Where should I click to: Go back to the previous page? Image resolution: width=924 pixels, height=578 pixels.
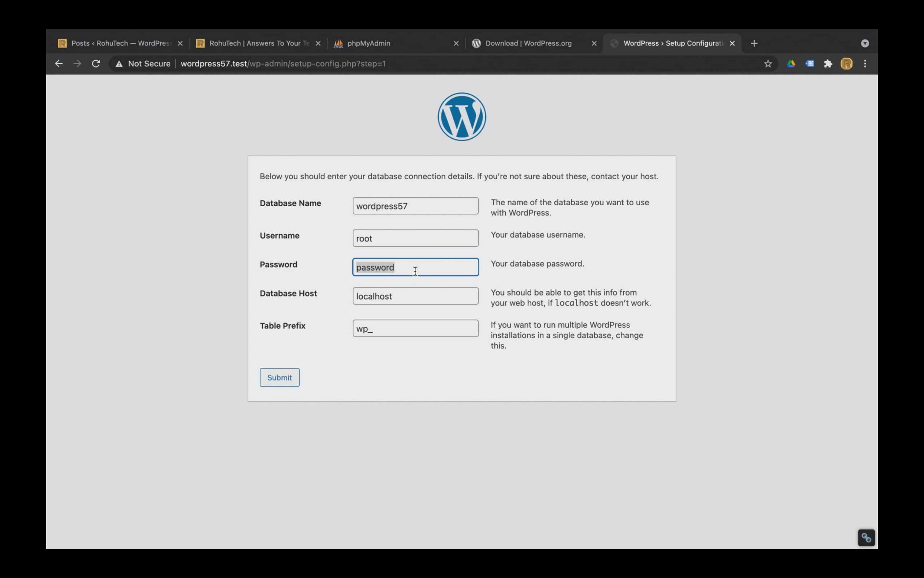58,64
